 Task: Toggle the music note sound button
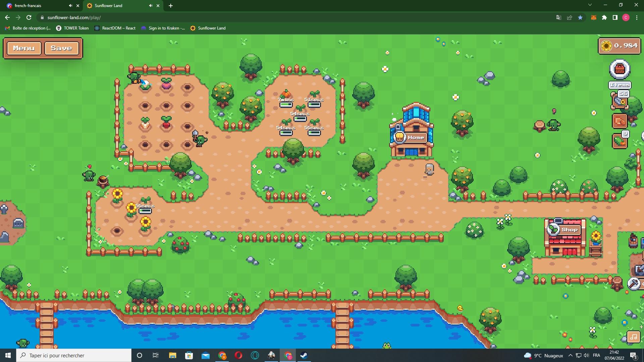(x=633, y=337)
